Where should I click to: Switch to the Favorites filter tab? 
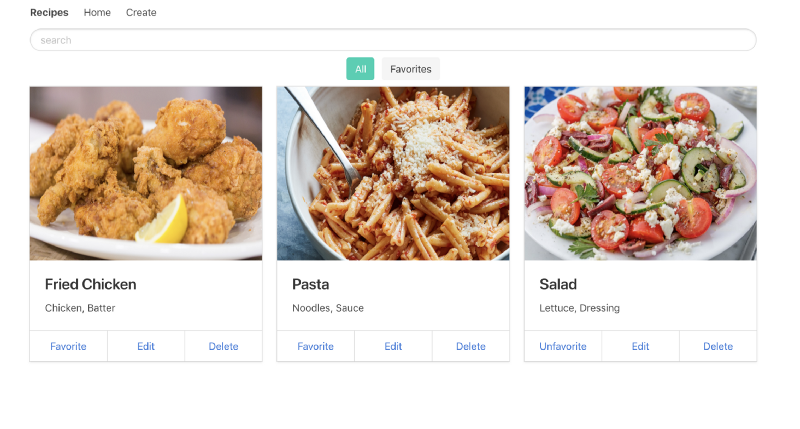click(410, 69)
